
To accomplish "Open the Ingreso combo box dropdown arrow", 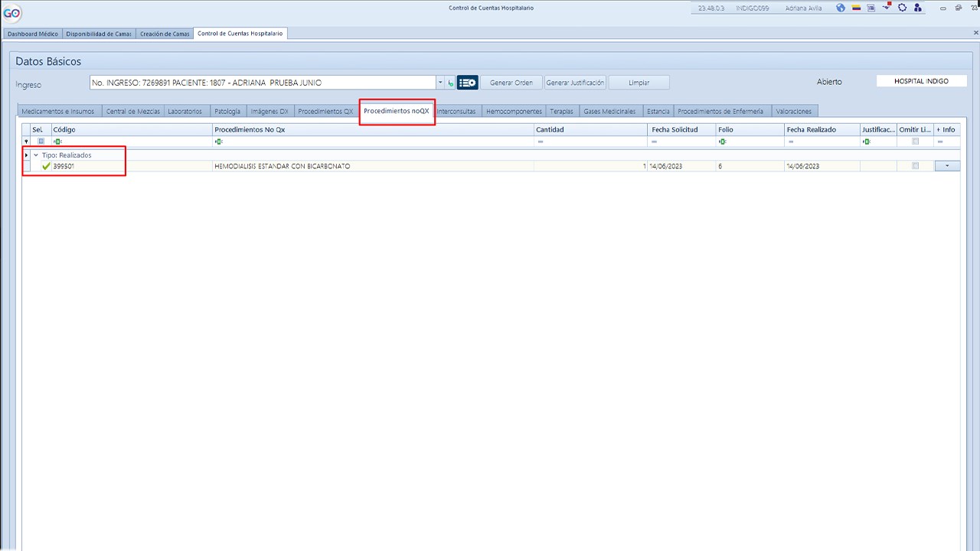I will (x=440, y=83).
